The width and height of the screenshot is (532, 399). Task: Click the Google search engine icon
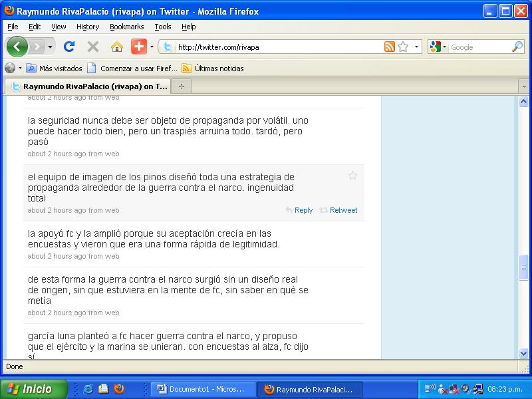point(436,47)
